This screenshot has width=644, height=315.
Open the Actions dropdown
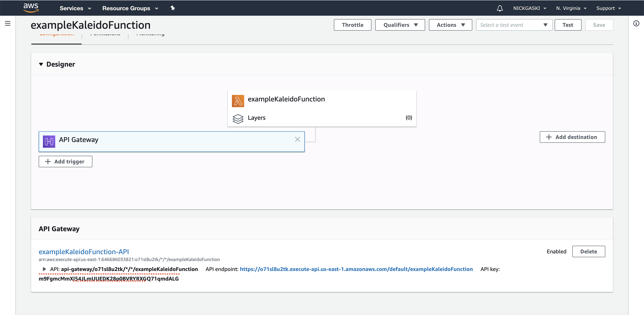point(450,25)
